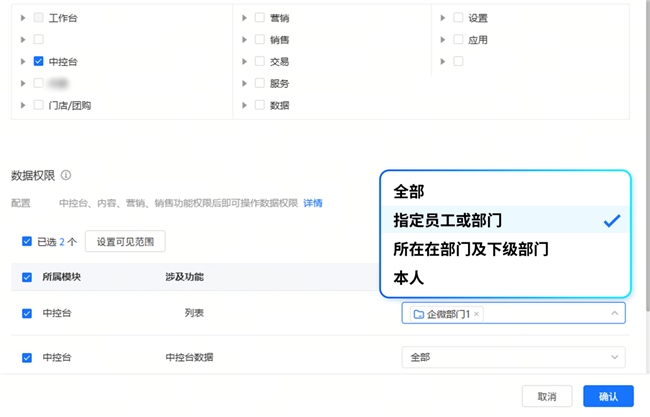This screenshot has height=417, width=650.
Task: Click the checkmark beside 指定员工或部门
Action: click(612, 221)
